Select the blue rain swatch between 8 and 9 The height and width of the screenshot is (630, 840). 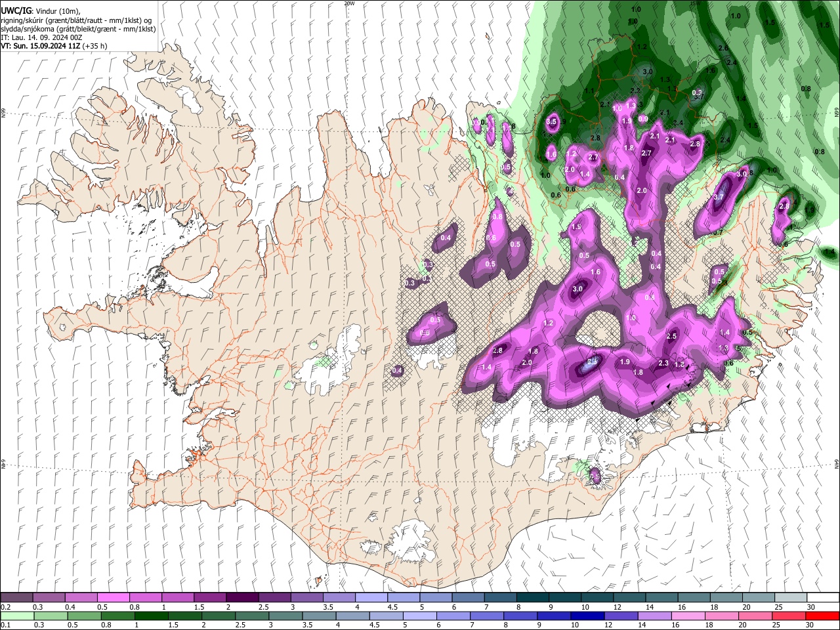520,616
